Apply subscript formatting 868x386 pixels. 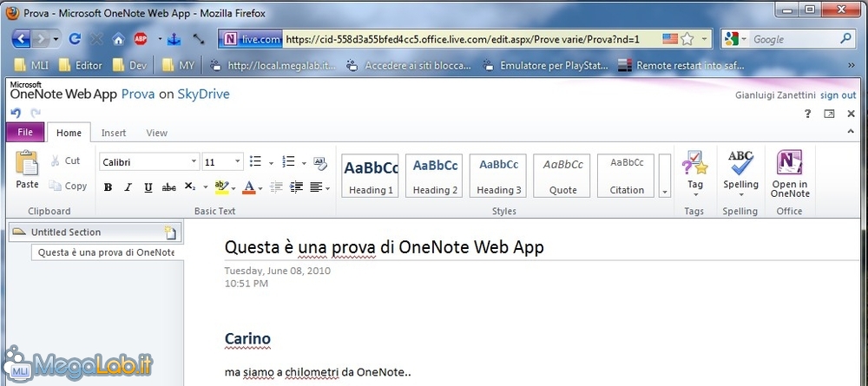click(190, 187)
